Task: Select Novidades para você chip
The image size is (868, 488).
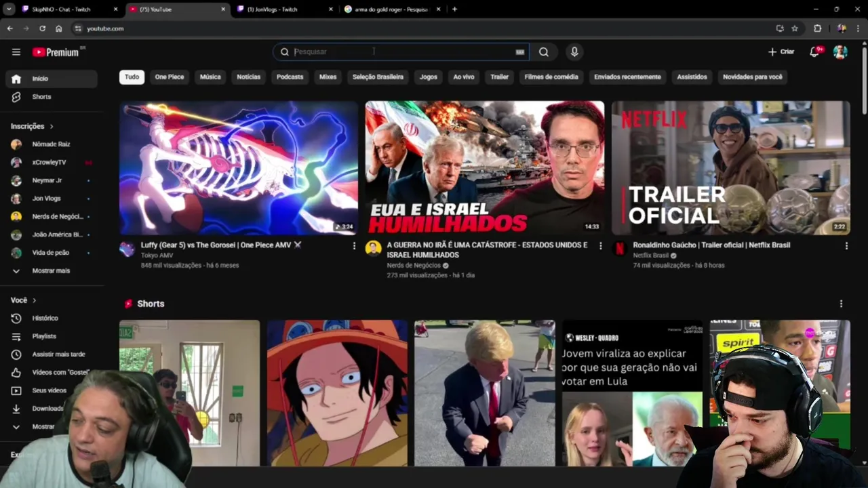Action: 753,77
